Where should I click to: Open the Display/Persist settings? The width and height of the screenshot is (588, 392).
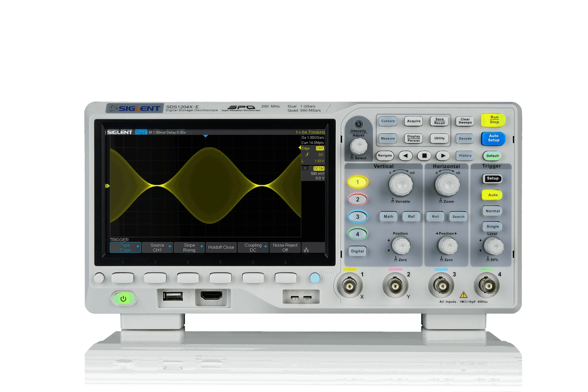[x=413, y=138]
